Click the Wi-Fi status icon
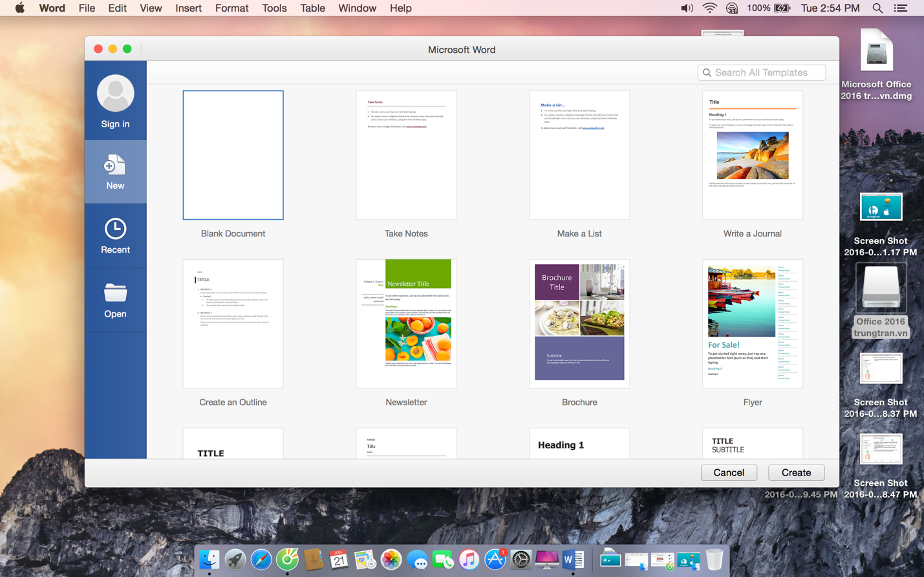This screenshot has width=924, height=577. (x=709, y=8)
